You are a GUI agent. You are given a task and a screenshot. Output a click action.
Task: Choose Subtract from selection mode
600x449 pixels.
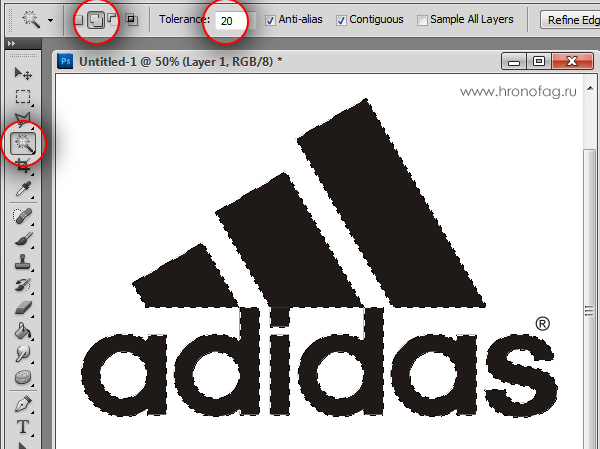(112, 19)
